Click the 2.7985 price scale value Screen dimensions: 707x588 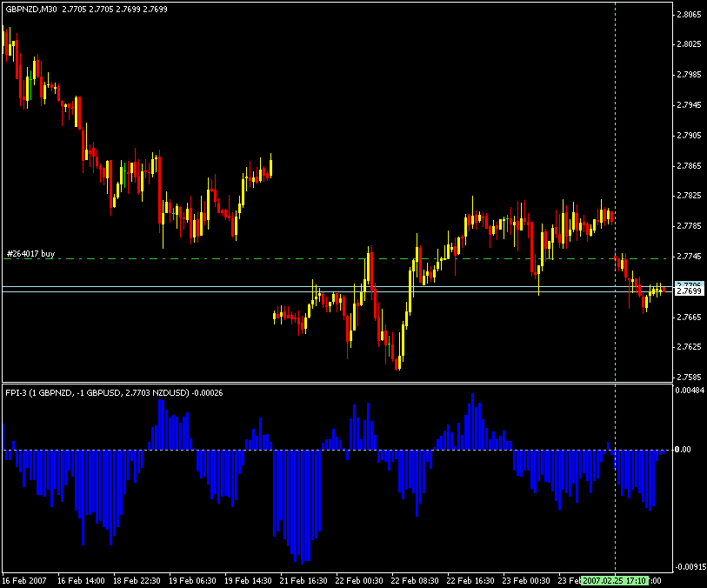pos(689,75)
